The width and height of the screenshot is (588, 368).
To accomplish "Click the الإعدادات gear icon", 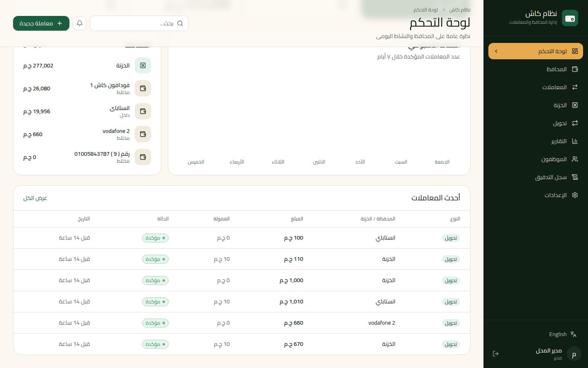I will click(575, 195).
